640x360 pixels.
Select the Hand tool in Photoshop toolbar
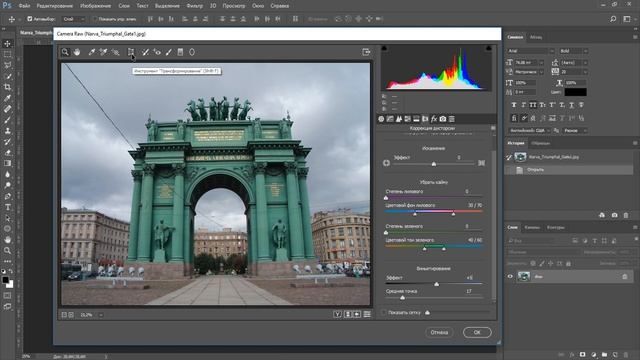tap(7, 240)
